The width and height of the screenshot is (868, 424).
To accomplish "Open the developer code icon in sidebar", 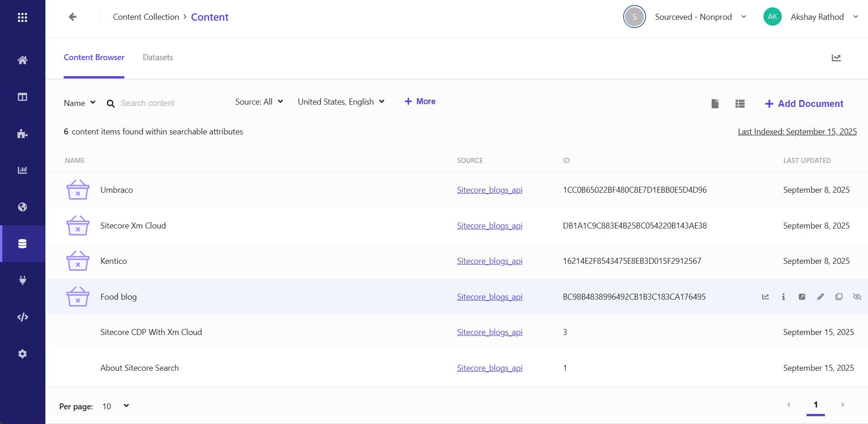I will [x=22, y=317].
